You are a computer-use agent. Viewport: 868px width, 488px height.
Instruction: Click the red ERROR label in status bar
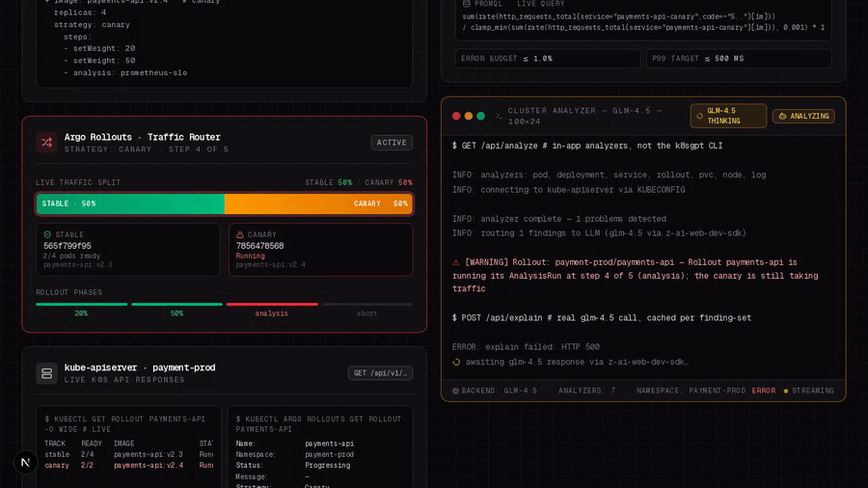click(x=764, y=391)
